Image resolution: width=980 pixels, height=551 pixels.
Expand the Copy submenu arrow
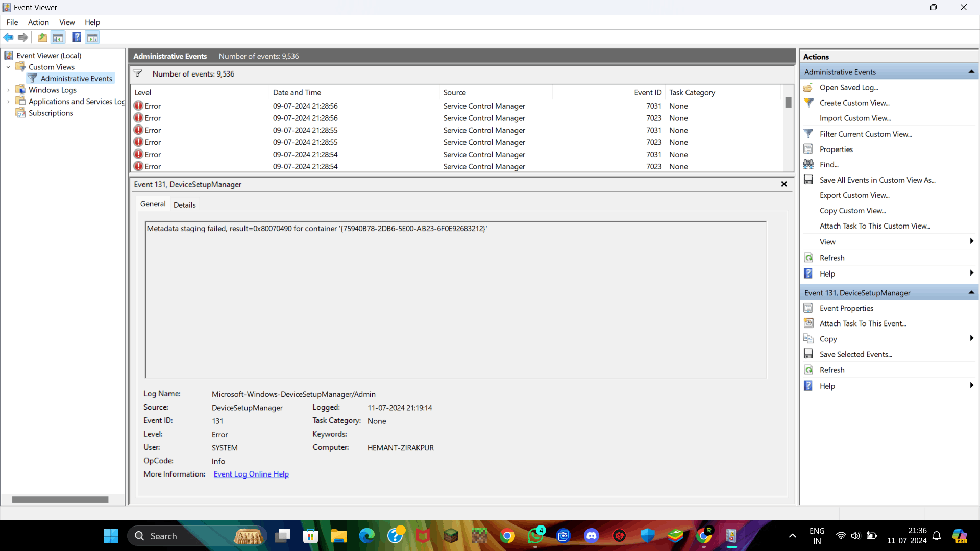[x=971, y=338]
